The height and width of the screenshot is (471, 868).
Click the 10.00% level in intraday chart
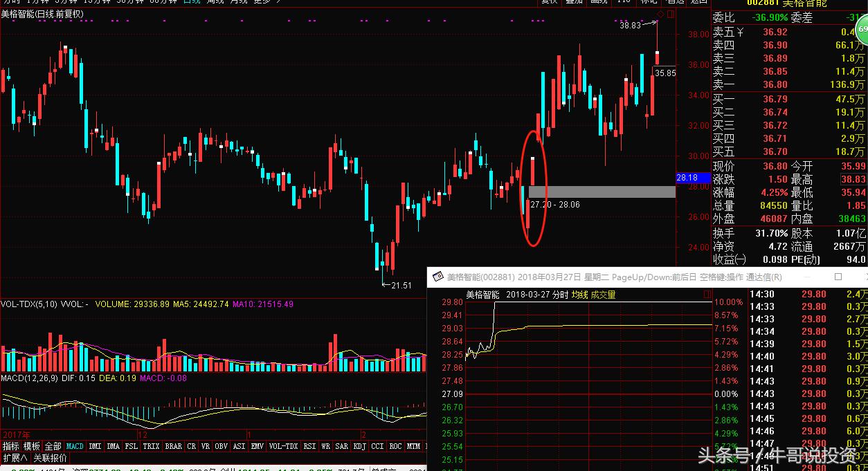728,302
